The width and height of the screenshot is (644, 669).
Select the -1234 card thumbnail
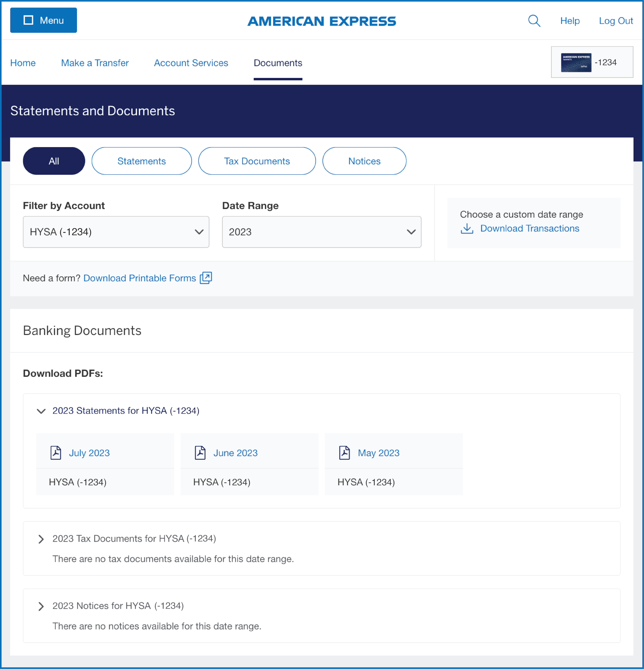[x=576, y=62]
